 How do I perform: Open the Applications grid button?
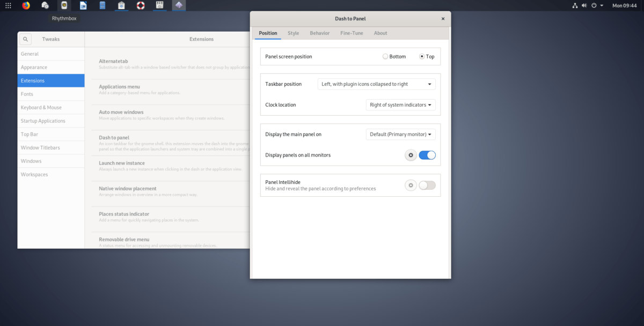[8, 5]
